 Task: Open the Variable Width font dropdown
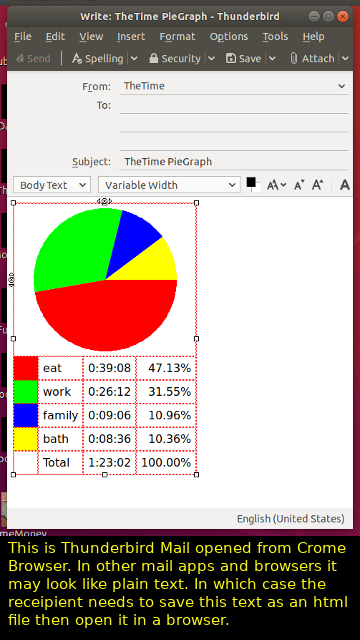tap(169, 185)
